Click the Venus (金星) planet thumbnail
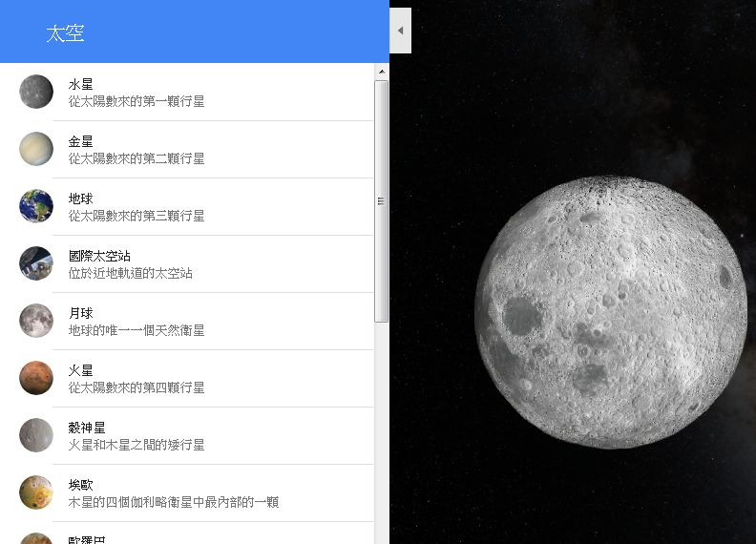756x544 pixels. point(36,149)
